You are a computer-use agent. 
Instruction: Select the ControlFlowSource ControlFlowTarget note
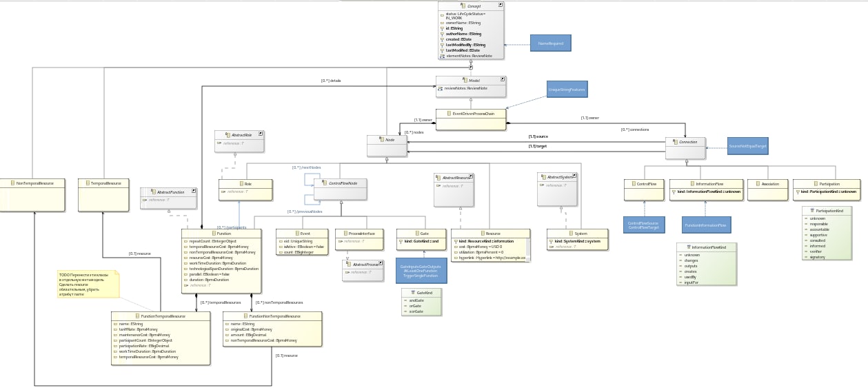(x=644, y=225)
